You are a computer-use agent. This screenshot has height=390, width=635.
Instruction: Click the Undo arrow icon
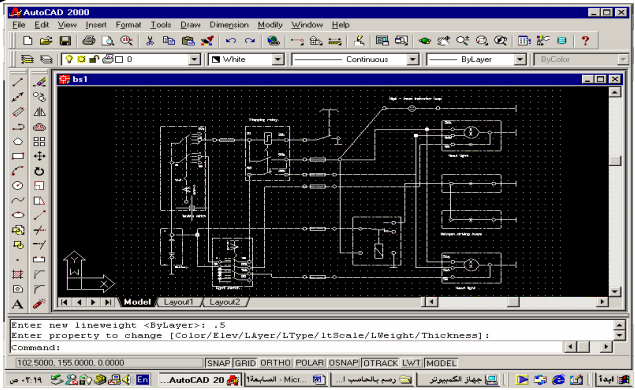click(231, 40)
